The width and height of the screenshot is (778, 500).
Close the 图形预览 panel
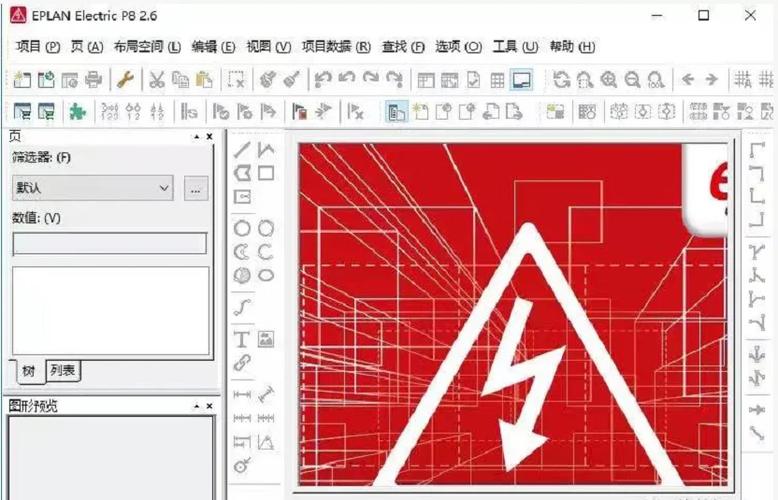pos(209,406)
